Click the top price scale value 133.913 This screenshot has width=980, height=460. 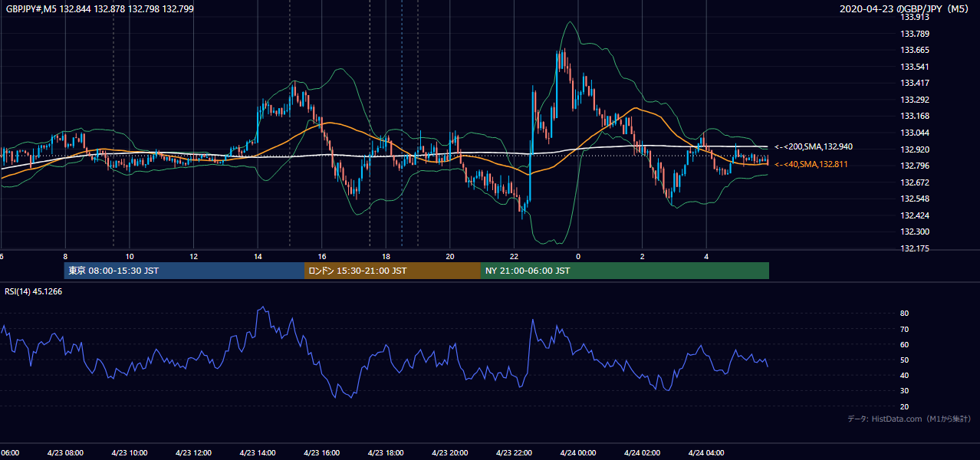pos(915,17)
